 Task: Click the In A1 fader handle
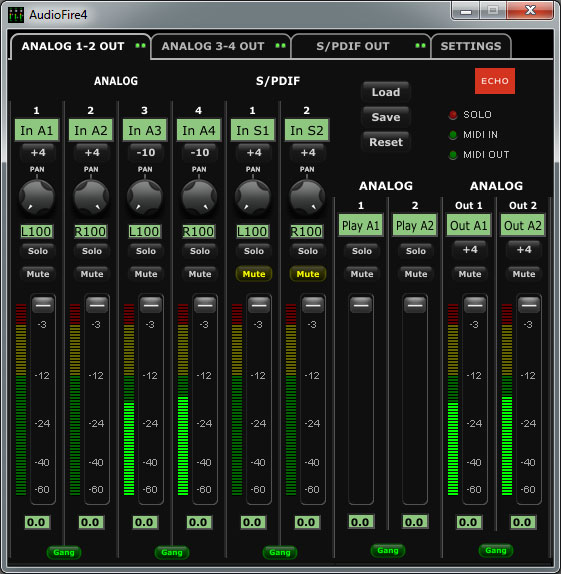click(43, 305)
